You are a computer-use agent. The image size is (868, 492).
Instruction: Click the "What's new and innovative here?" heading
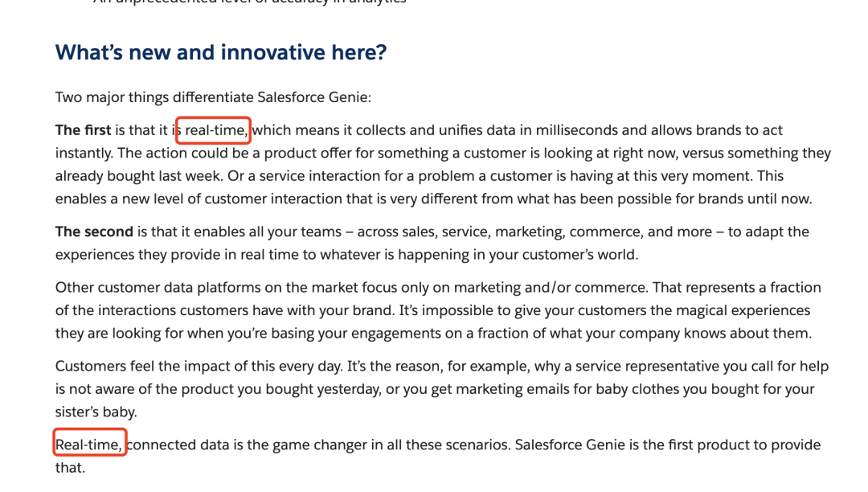pos(221,53)
